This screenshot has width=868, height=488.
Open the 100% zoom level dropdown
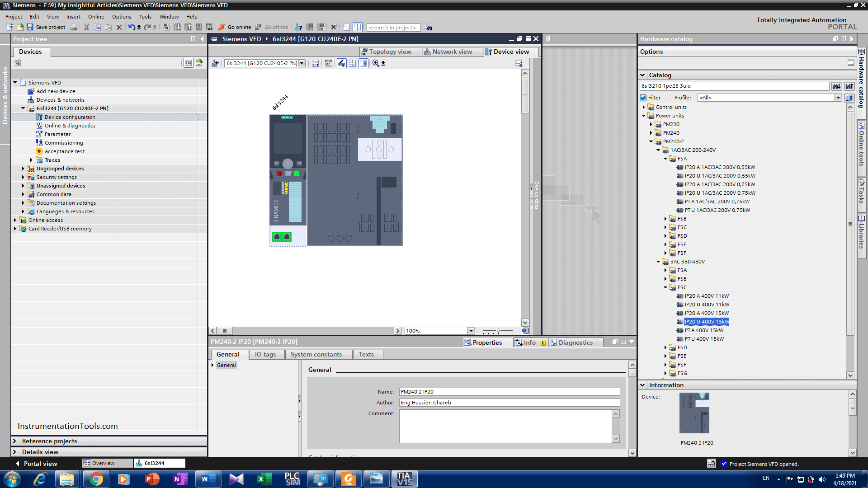click(x=471, y=331)
